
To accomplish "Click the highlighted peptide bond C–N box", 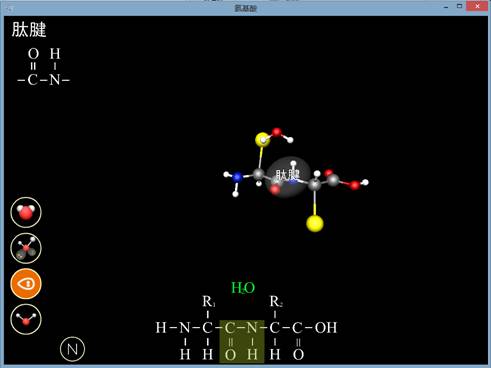I will pyautogui.click(x=242, y=341).
